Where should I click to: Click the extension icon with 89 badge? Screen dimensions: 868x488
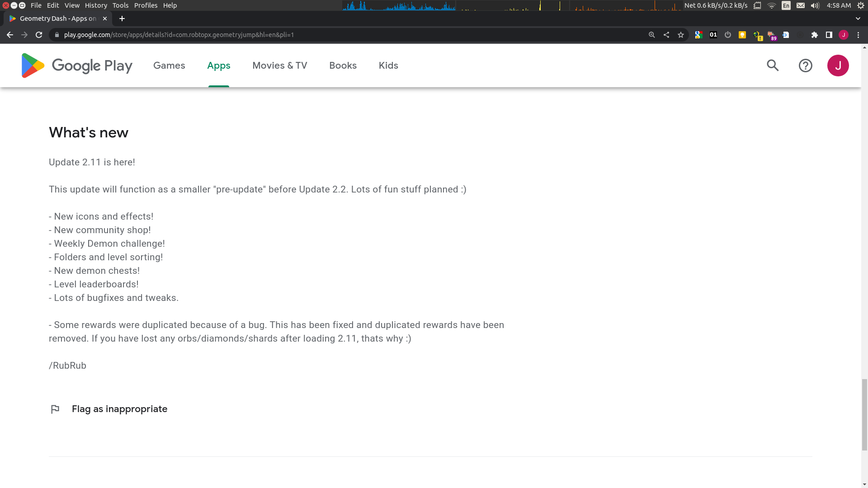point(772,36)
